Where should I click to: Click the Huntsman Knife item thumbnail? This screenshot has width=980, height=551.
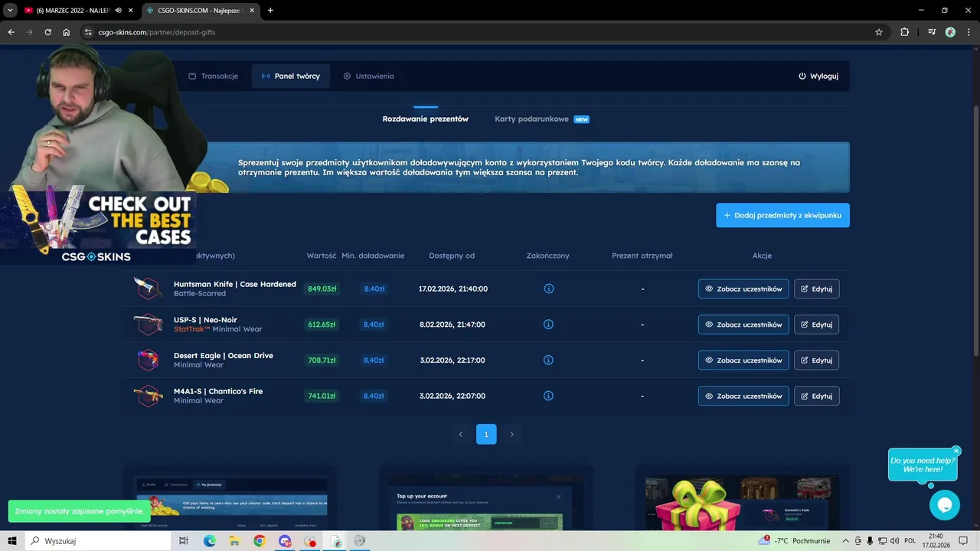148,289
